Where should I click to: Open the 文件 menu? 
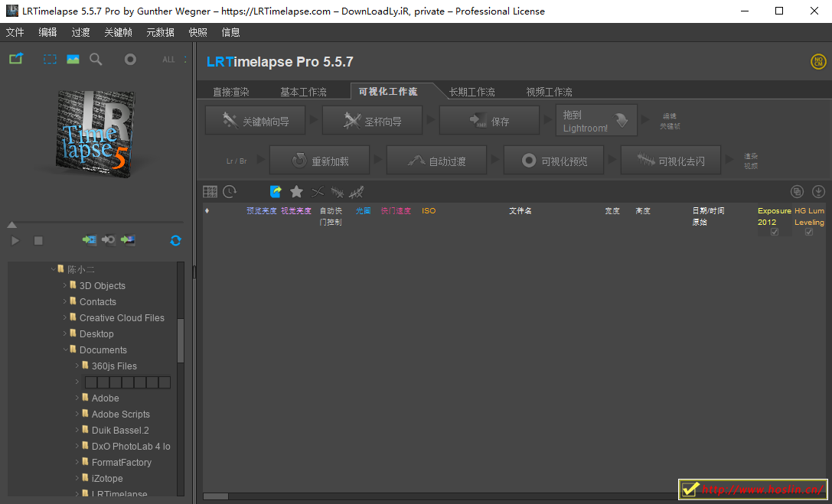pyautogui.click(x=15, y=32)
